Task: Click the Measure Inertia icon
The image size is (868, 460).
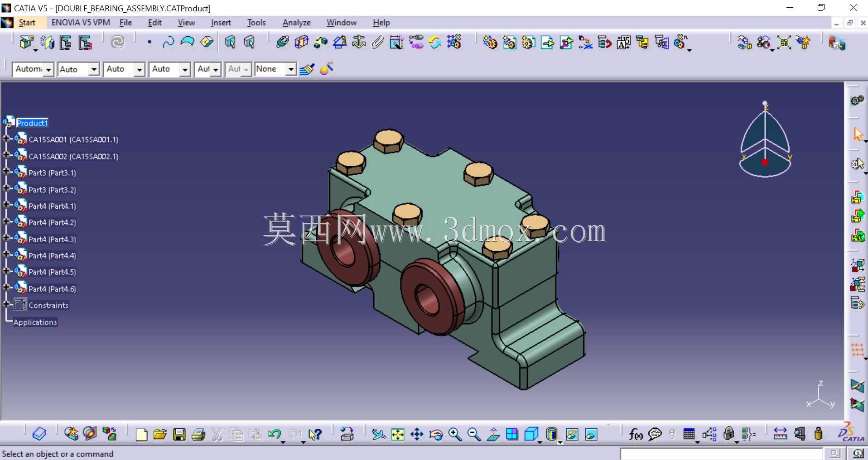Action: pos(818,434)
